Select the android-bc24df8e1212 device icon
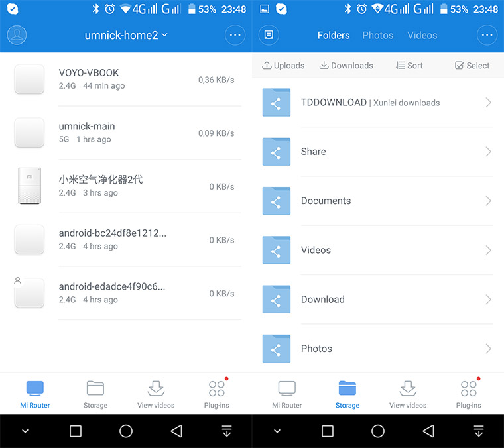 [x=29, y=240]
